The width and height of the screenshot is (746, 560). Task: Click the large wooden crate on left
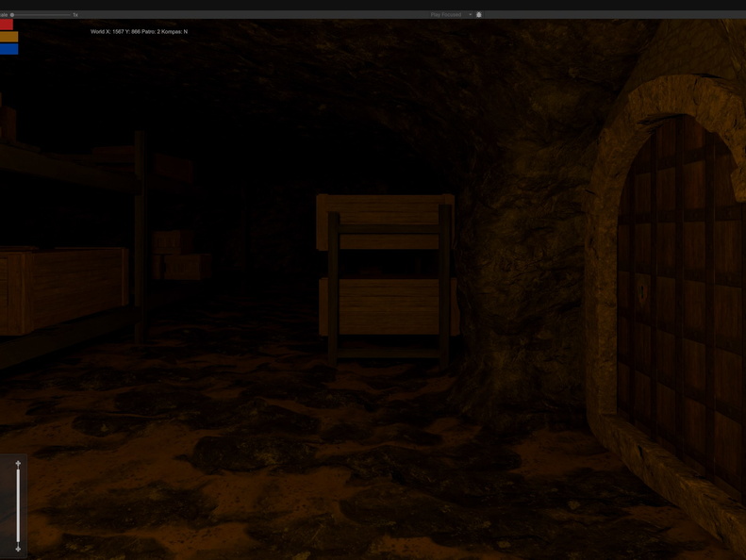[62, 289]
